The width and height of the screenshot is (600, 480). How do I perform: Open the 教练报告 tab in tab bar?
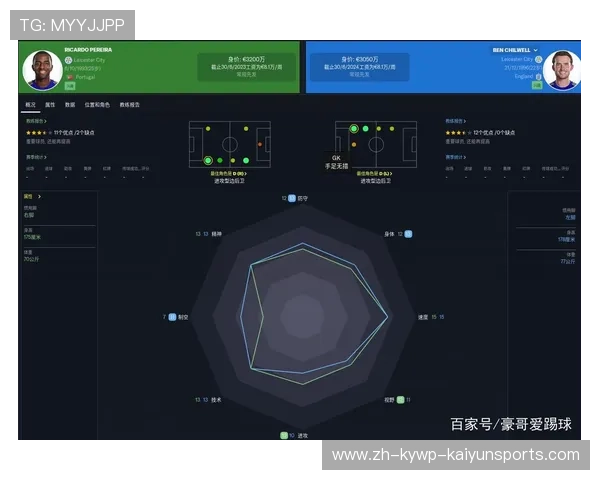pyautogui.click(x=130, y=105)
